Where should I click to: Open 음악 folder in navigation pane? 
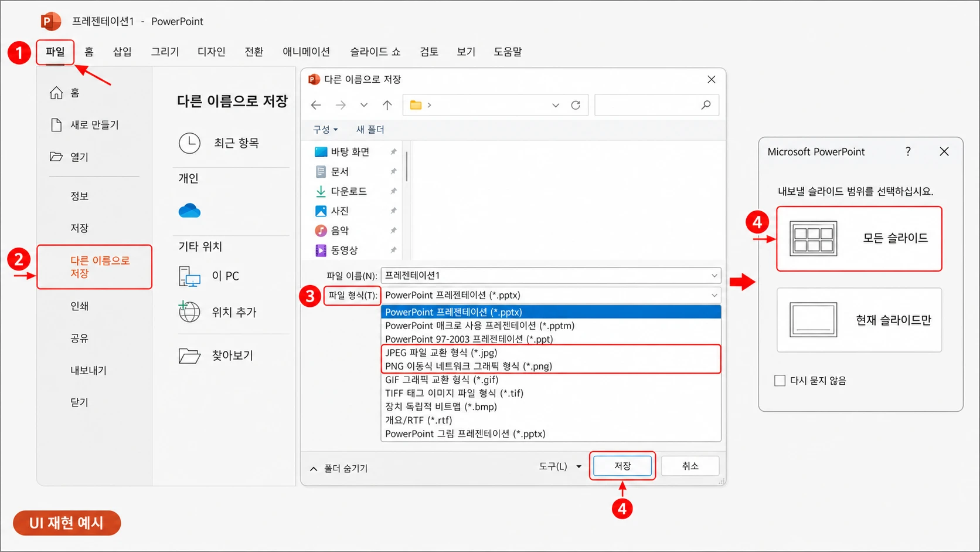332,231
